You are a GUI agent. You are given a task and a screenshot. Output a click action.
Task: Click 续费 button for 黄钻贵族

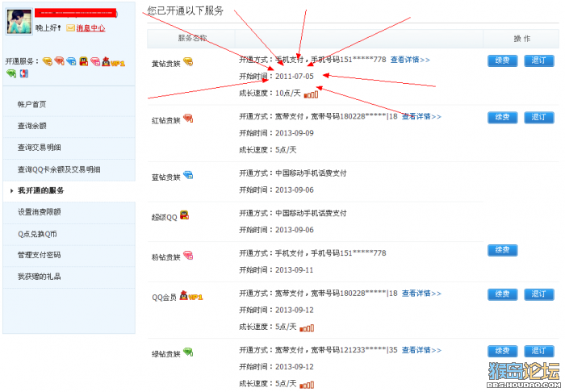(x=502, y=60)
